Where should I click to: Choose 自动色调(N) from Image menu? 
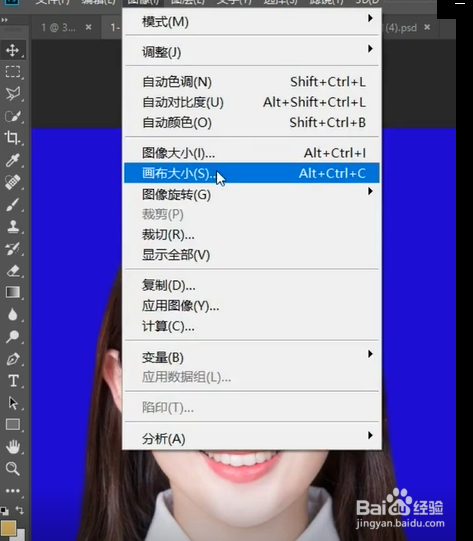(x=252, y=82)
